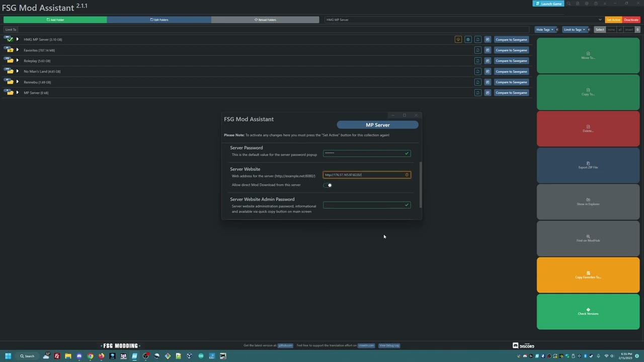
Task: Click the Launch Game button
Action: coord(548,4)
